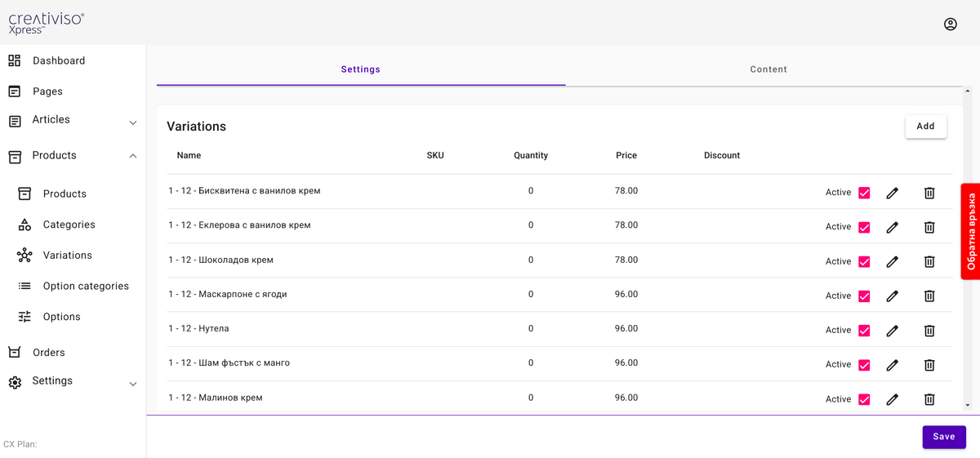Click the Categories shapes icon
The image size is (980, 458).
click(x=25, y=225)
